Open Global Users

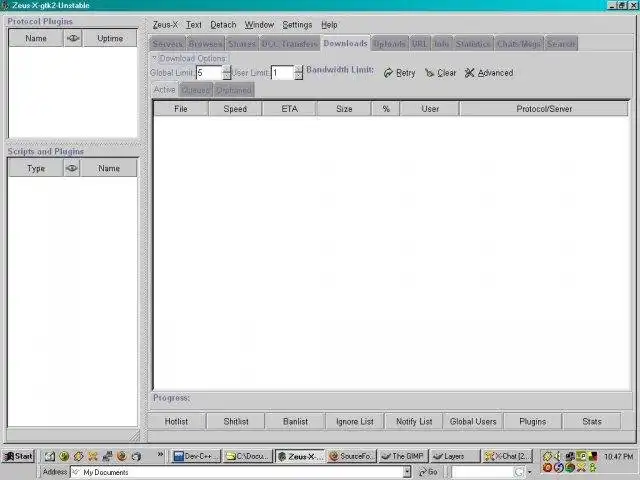coord(473,421)
